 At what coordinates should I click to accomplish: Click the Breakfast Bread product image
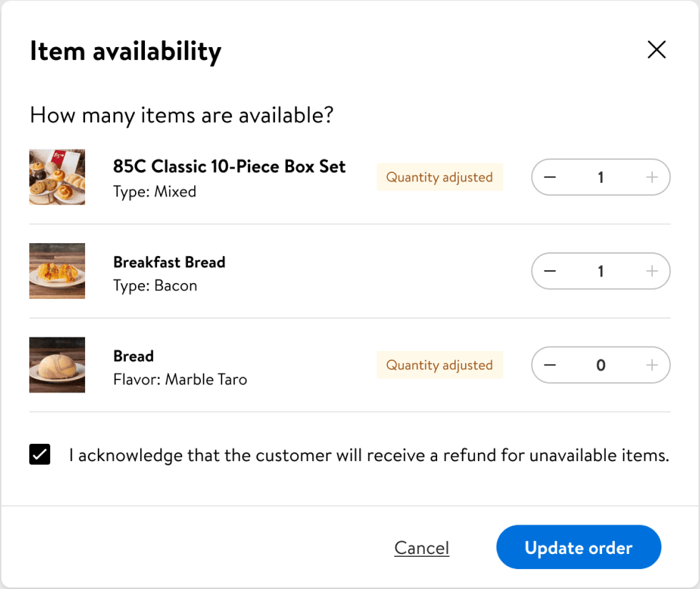pos(57,271)
